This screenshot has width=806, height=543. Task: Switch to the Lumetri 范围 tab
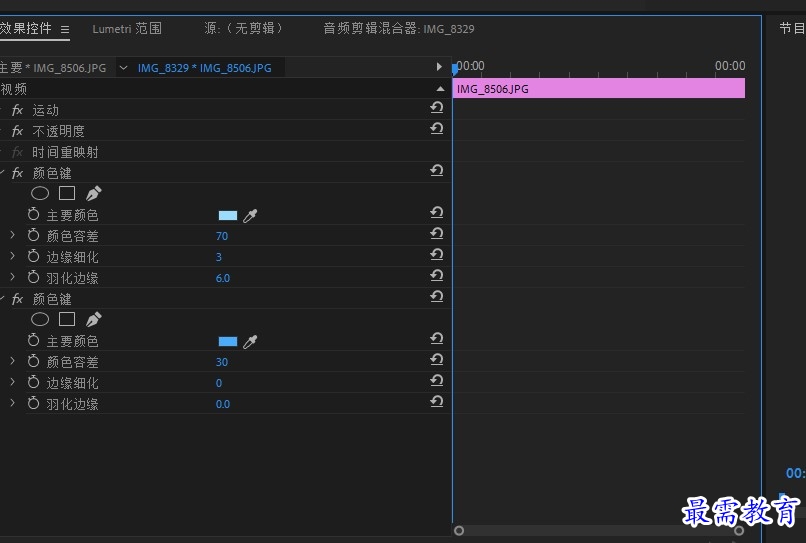(127, 28)
